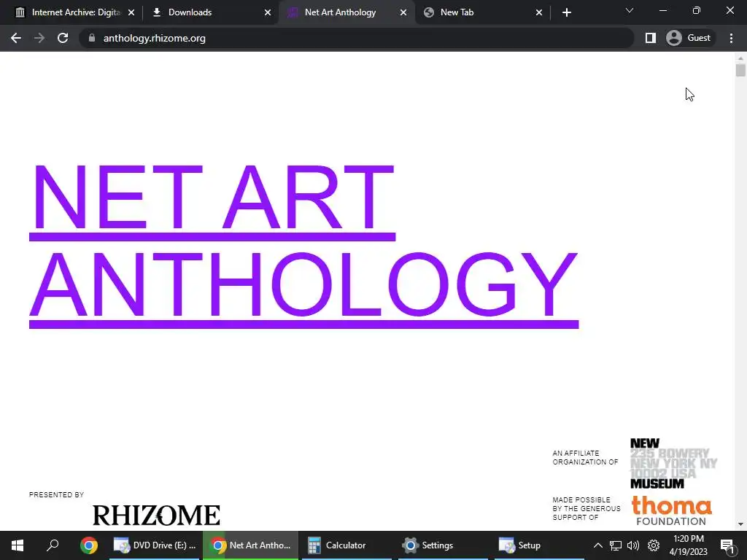Open the Windows Start menu
The width and height of the screenshot is (747, 560).
click(x=18, y=545)
